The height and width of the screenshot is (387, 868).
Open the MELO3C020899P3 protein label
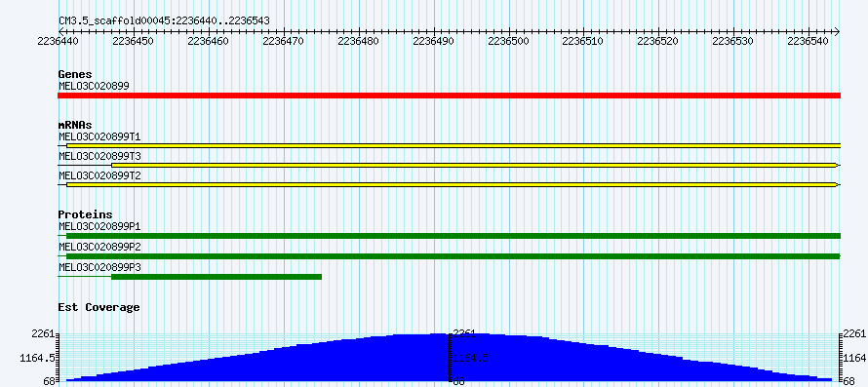[99, 267]
